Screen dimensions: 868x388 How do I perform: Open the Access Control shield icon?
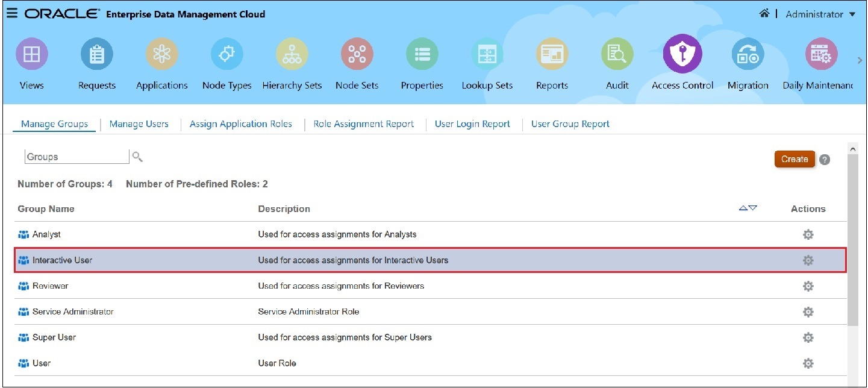point(682,54)
